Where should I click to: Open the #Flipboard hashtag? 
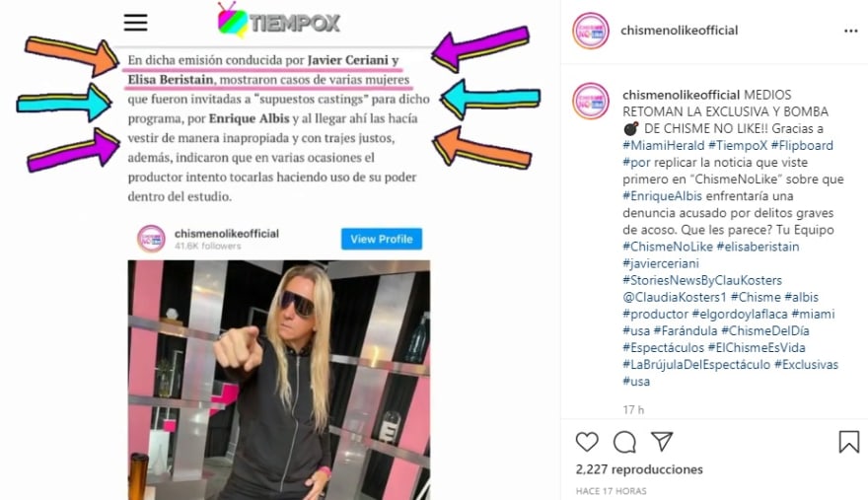802,146
